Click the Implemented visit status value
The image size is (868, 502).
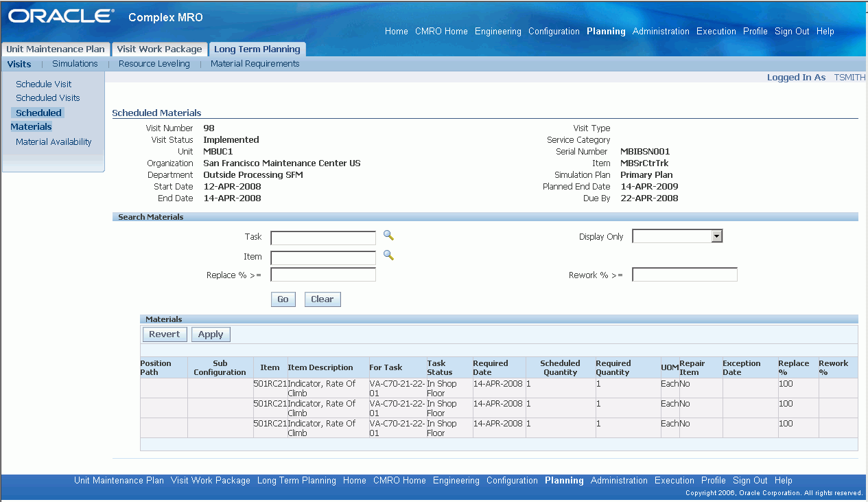pos(231,139)
